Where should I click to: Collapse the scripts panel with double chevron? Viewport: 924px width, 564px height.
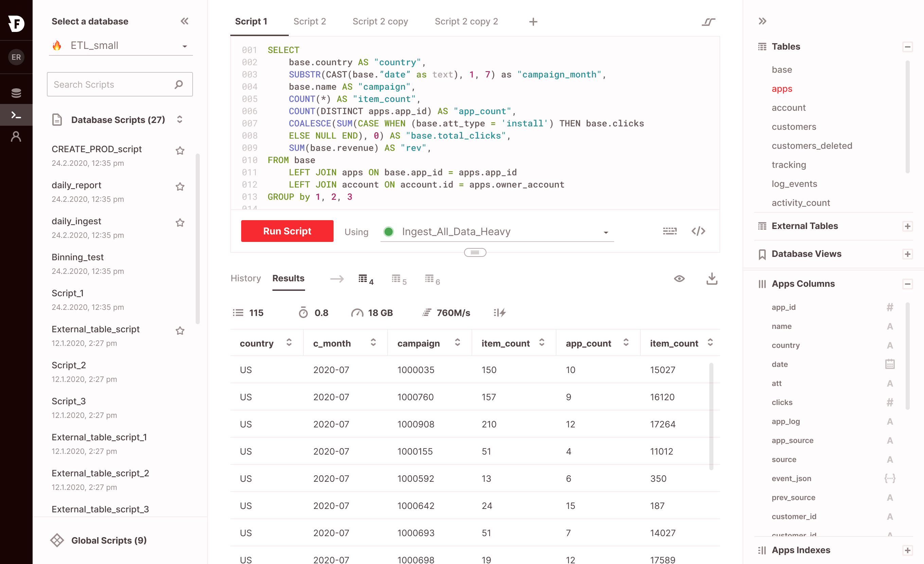[x=184, y=21]
